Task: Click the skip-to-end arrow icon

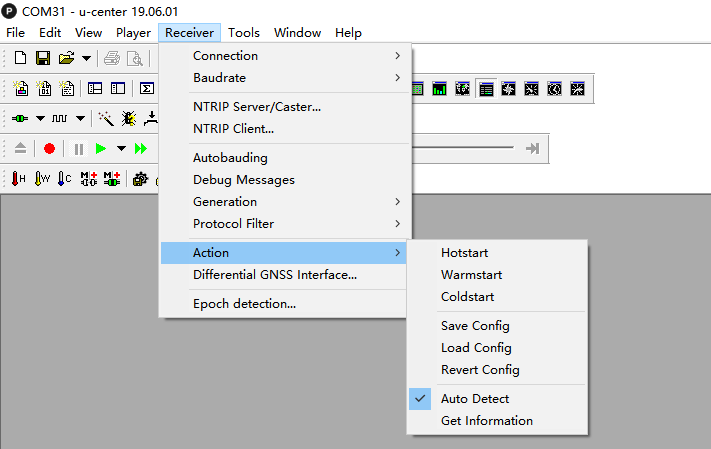Action: 532,148
